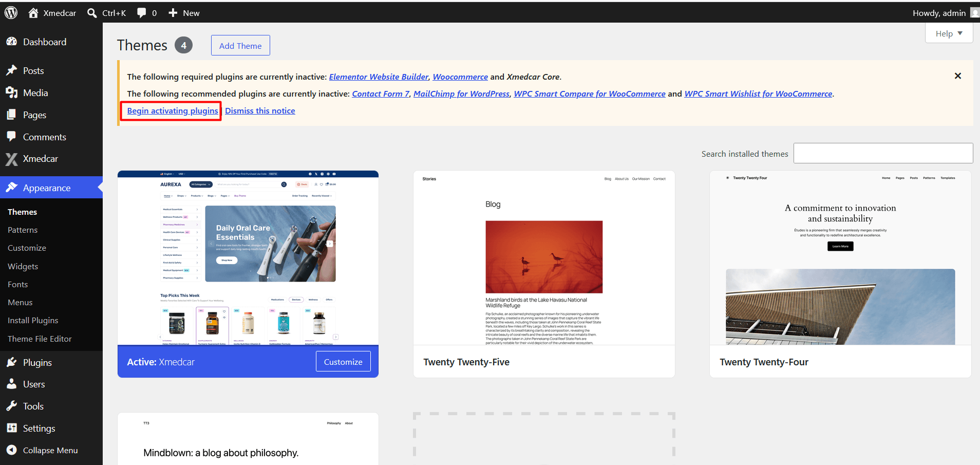Open the Elementor Website Builder link
The width and height of the screenshot is (980, 465).
click(x=379, y=77)
